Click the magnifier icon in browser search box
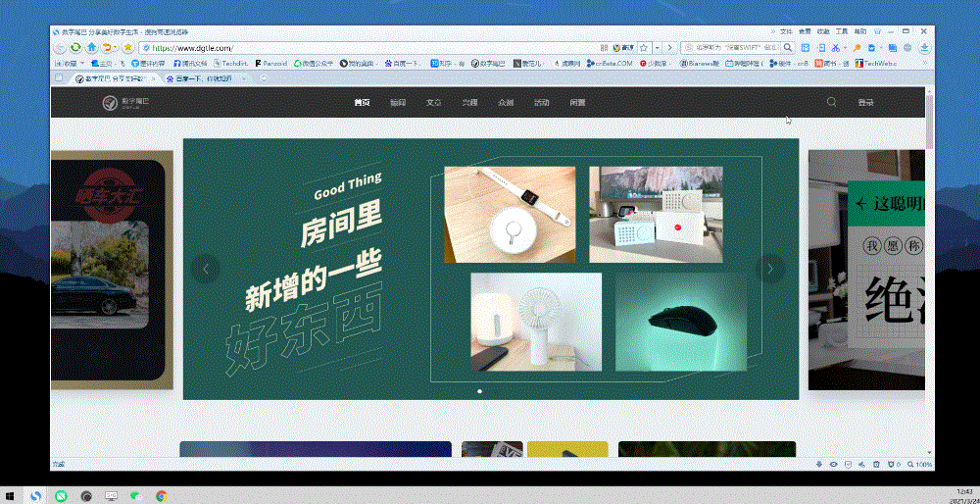This screenshot has height=504, width=980. 788,47
